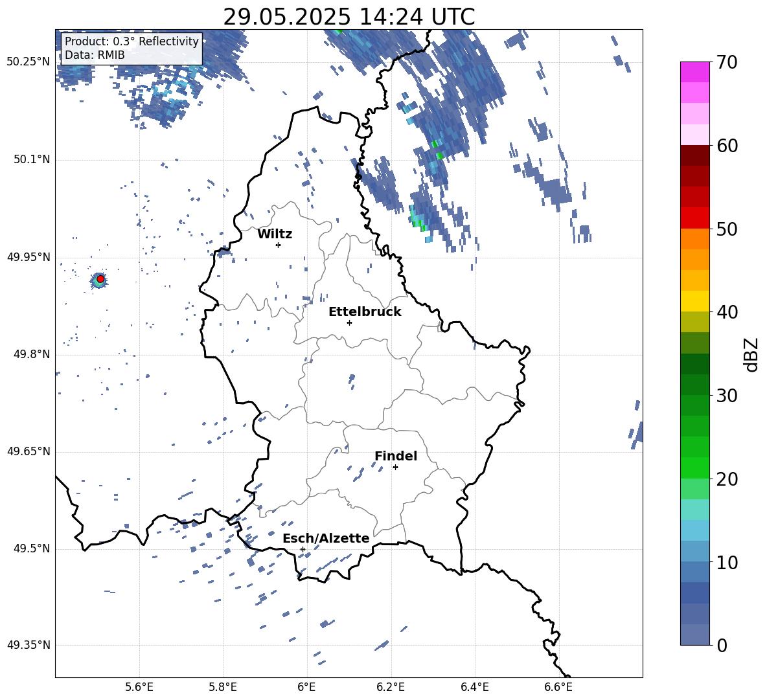Click the 60 tick on the colorbar

click(x=727, y=146)
